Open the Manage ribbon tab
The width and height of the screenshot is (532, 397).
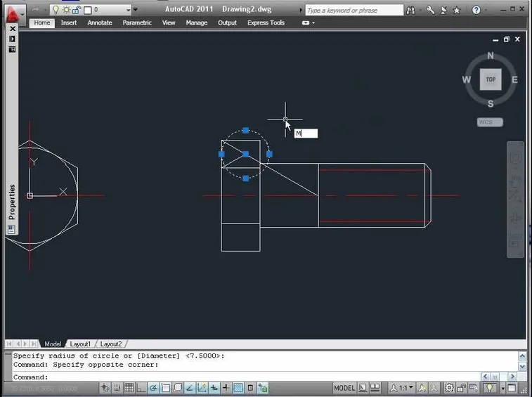pos(197,22)
